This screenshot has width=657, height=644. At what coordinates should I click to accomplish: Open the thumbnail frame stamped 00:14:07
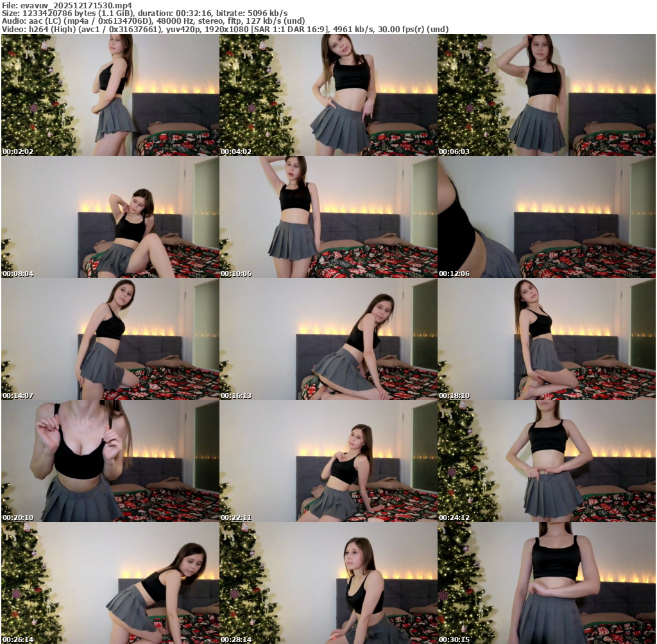coord(110,339)
